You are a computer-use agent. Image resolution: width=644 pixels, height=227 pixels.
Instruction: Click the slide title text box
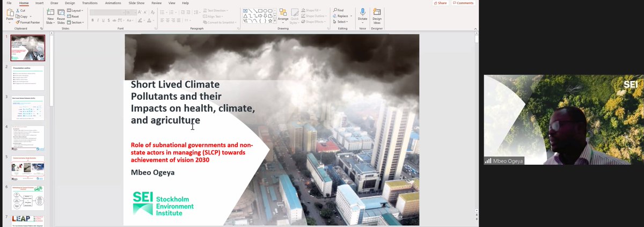coord(193,102)
